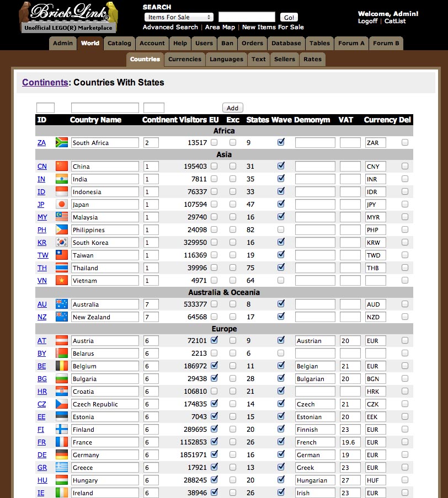Click the Australia flag icon

61,304
